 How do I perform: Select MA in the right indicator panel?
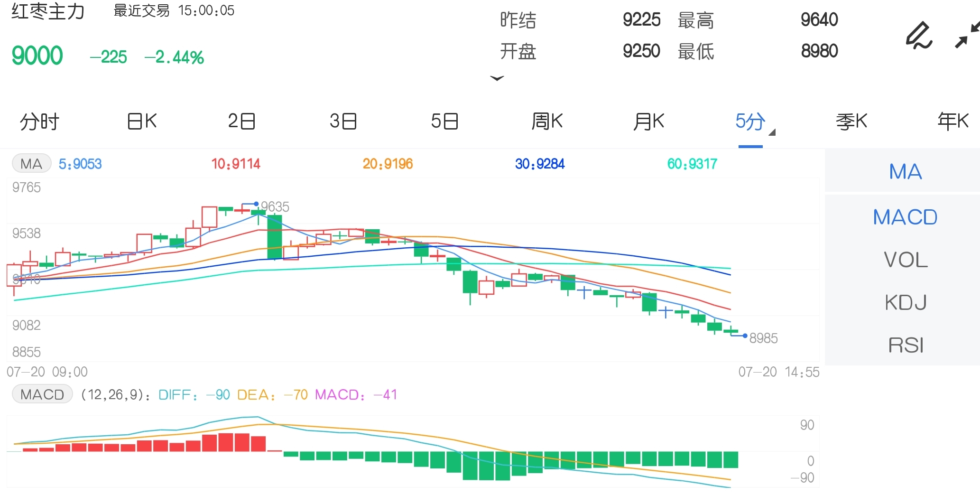(x=905, y=171)
